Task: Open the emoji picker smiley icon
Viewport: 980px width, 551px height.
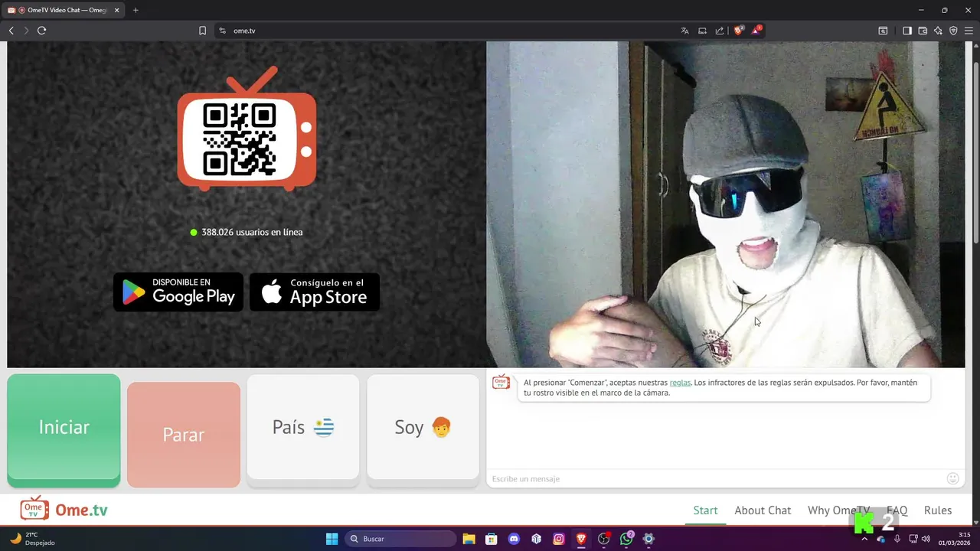Action: coord(953,478)
